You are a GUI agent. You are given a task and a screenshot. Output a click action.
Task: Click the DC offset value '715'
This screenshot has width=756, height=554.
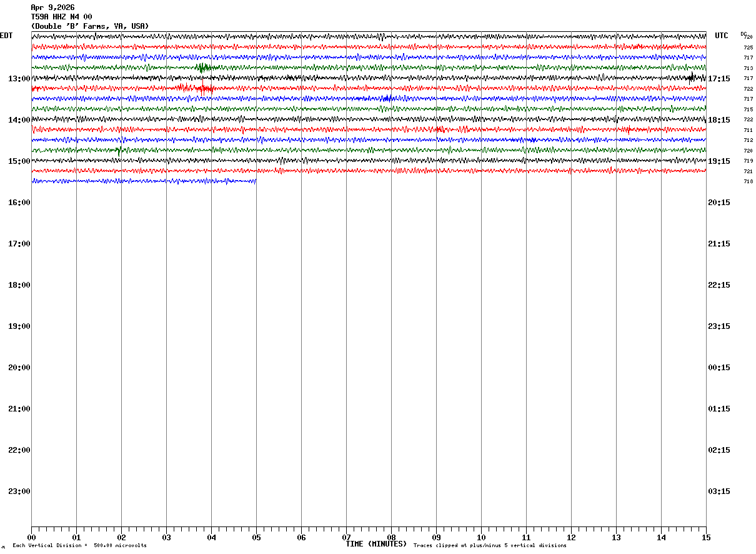tap(748, 109)
